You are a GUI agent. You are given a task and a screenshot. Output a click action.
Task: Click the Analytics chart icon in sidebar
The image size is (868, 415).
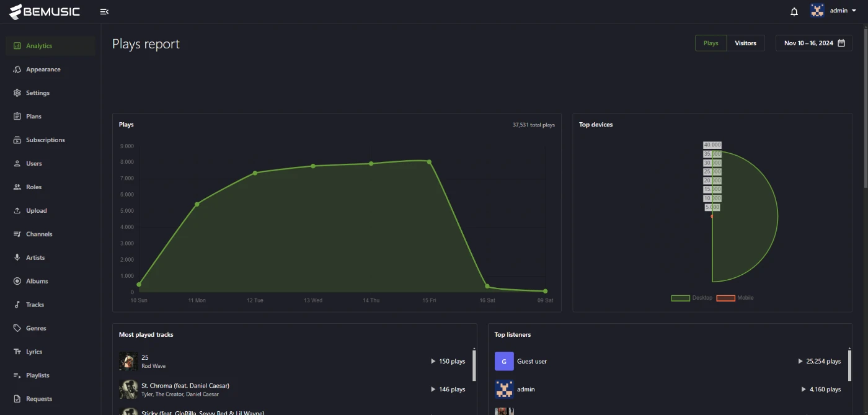tap(17, 46)
